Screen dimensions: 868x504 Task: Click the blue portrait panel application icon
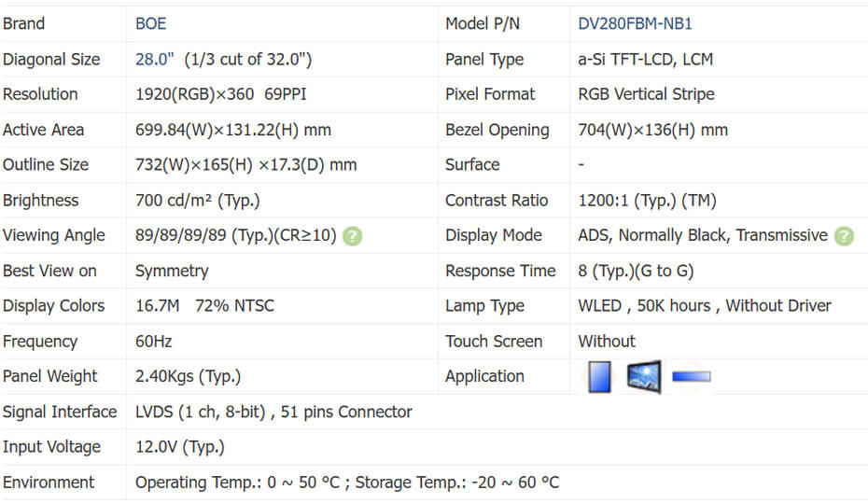(x=600, y=377)
